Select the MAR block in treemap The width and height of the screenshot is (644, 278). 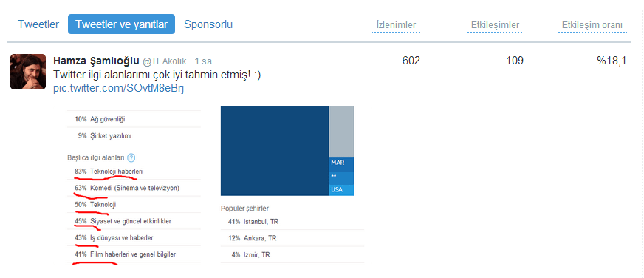(342, 164)
